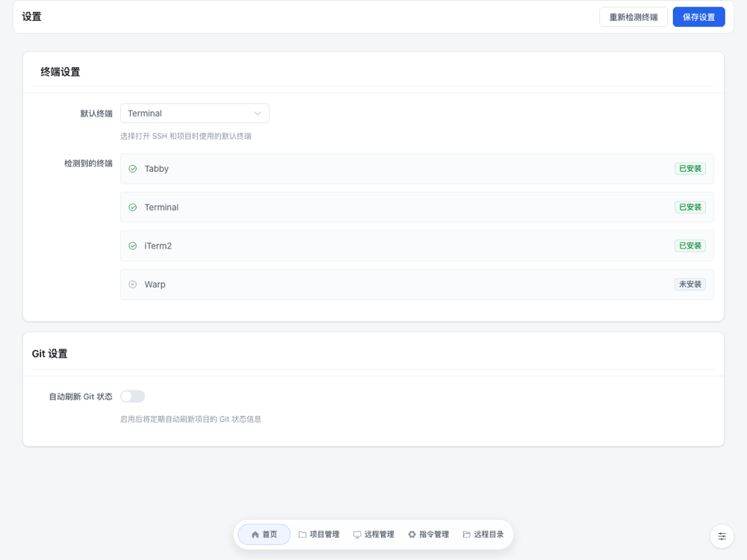Toggle the 自动刷新 Git 状态 switch

(132, 396)
